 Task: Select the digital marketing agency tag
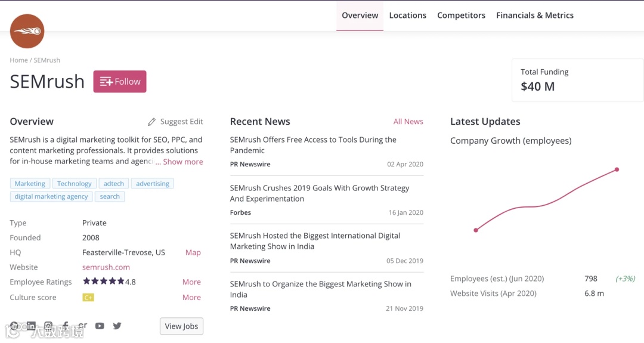pos(51,196)
